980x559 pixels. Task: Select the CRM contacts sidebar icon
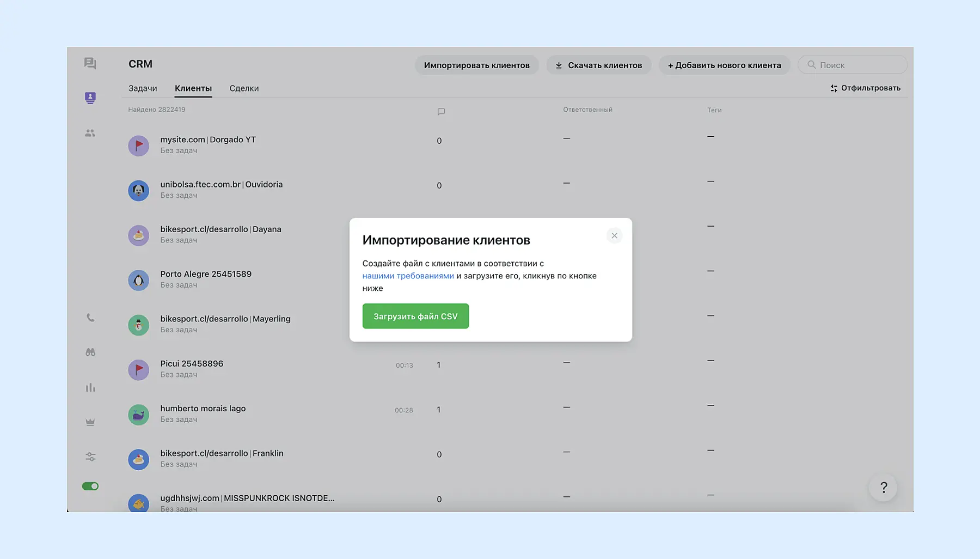click(90, 98)
